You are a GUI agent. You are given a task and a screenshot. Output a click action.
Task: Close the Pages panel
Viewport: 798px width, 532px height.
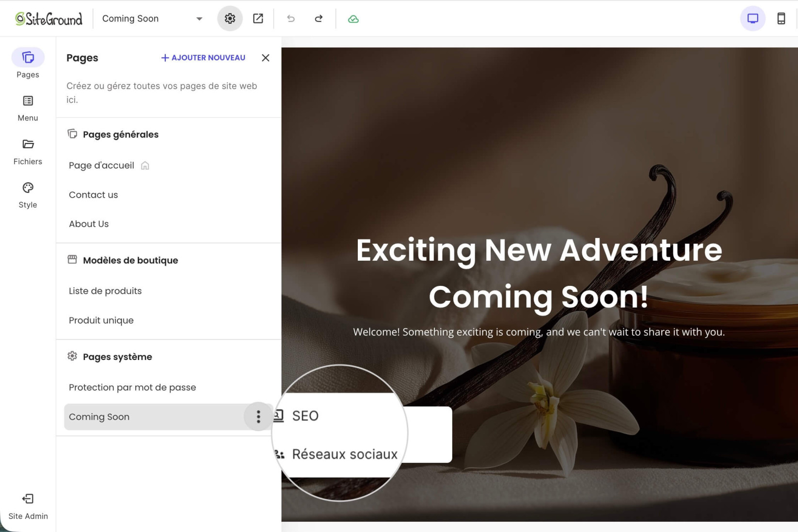tap(265, 58)
